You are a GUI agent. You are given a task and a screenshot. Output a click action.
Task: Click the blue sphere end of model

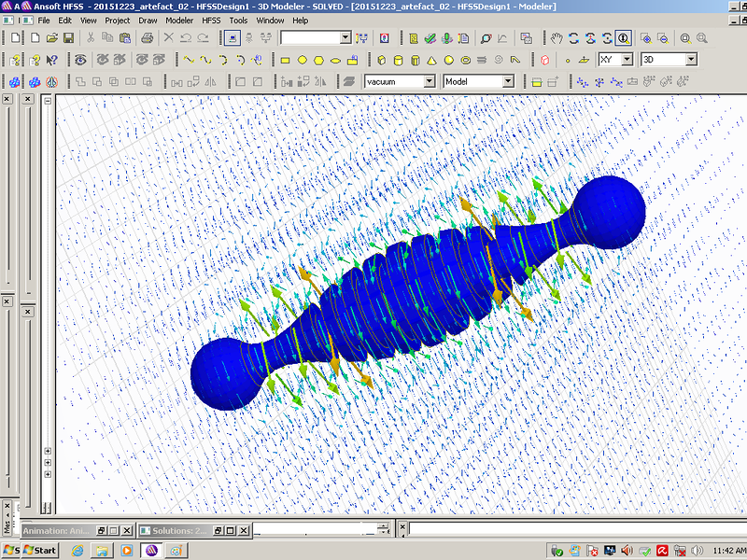(x=608, y=213)
